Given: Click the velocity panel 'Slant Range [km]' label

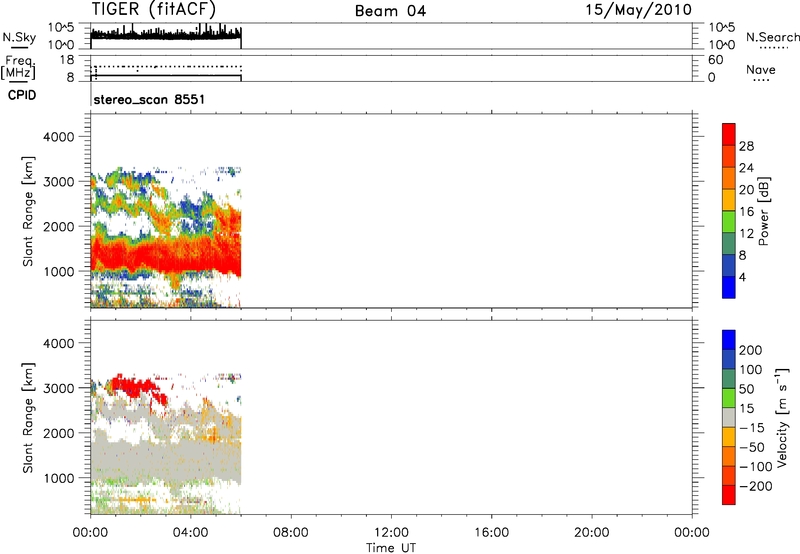Looking at the screenshot, I should (28, 418).
